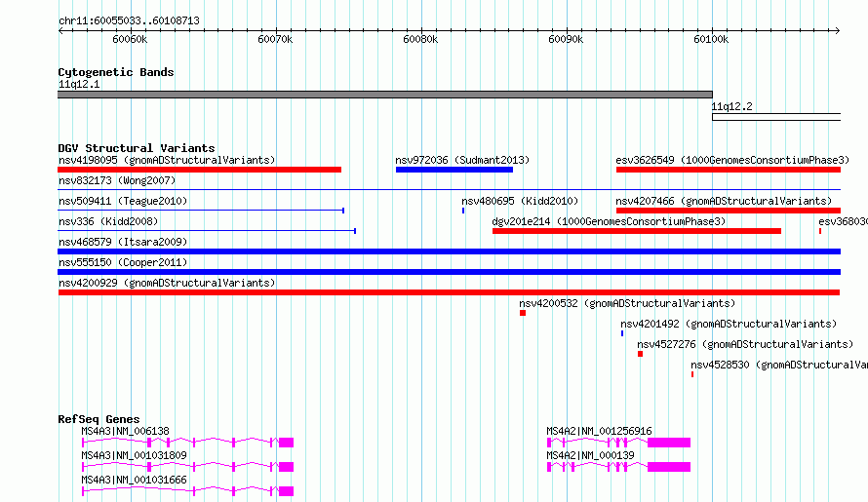Open the MS4A2|NM_001256916 gene label
868x502 pixels.
[599, 431]
